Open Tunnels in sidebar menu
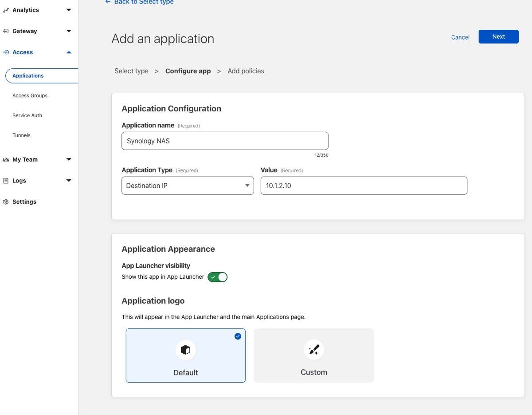Viewport: 532px width, 415px height. [21, 135]
